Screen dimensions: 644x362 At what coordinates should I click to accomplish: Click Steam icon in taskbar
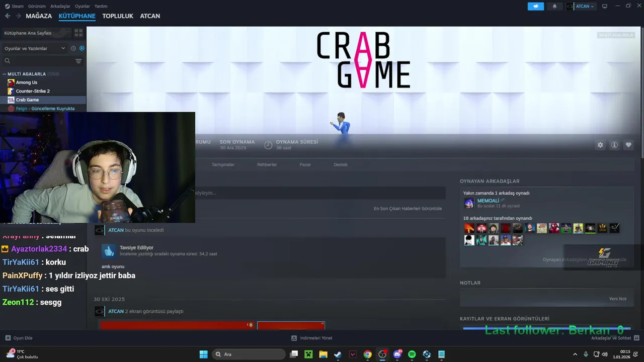tap(338, 354)
